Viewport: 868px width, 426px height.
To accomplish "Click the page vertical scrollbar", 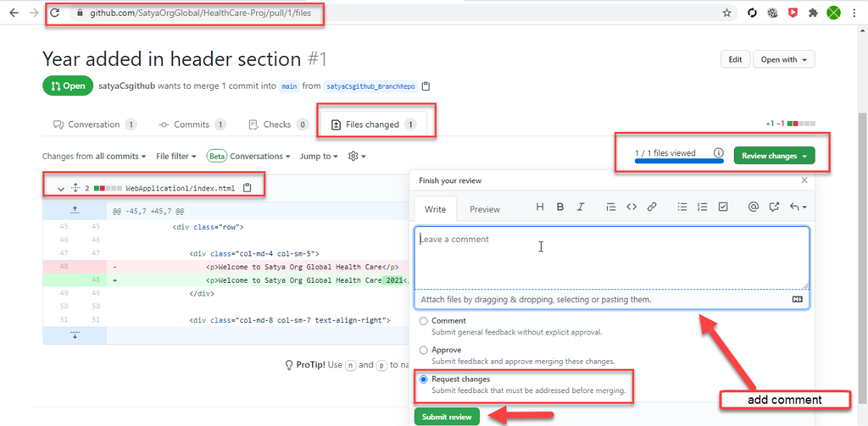I will (x=863, y=257).
